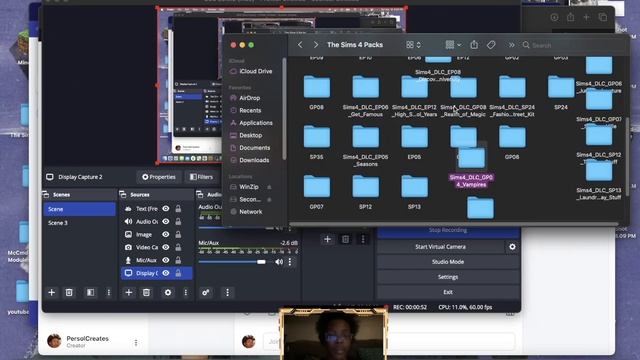Toggle visibility of Video Capture source

166,247
